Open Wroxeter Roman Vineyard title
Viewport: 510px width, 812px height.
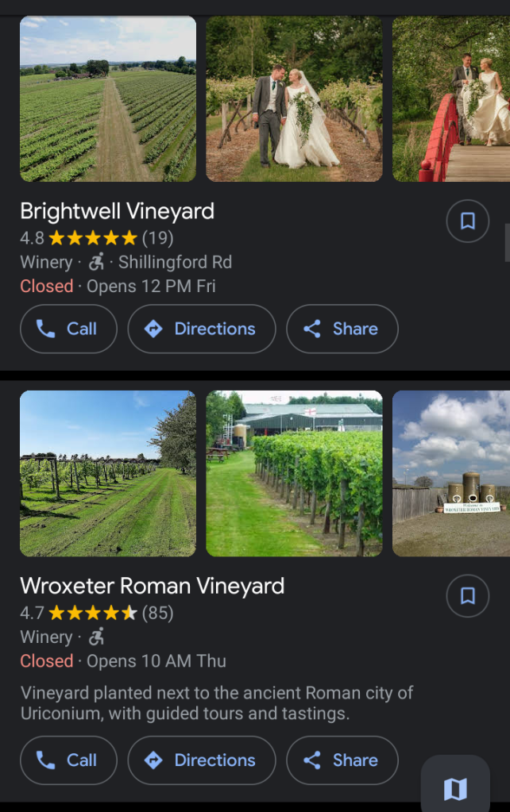[152, 586]
